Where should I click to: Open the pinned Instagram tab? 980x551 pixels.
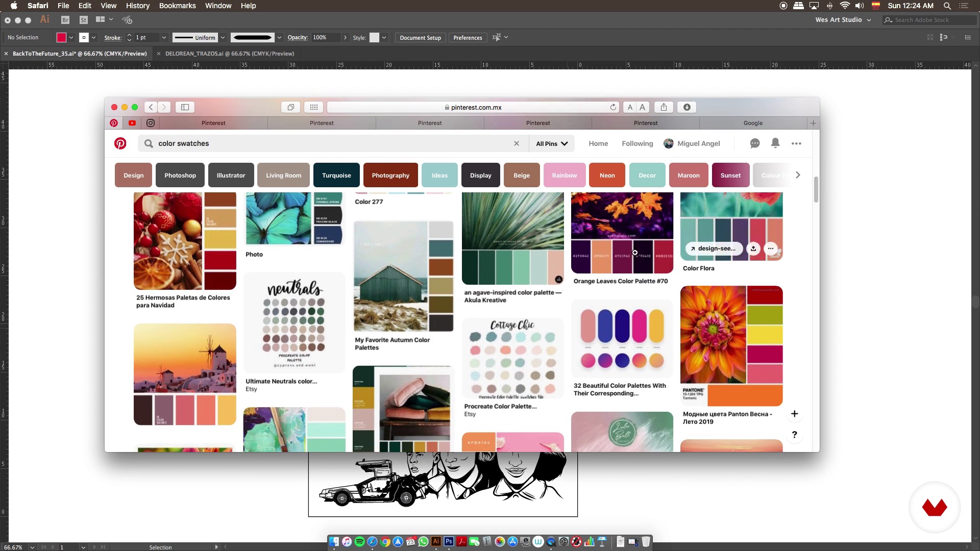151,123
